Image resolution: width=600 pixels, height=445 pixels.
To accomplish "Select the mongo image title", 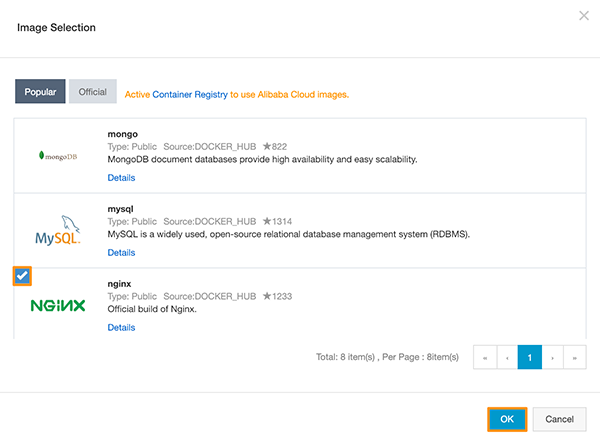I will click(x=122, y=134).
